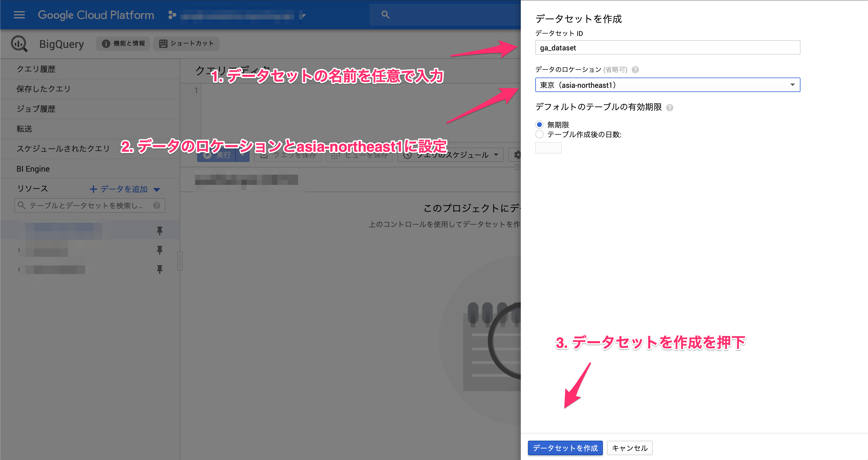868x460 pixels.
Task: Open 保存したクエリ in the sidebar
Action: click(90, 89)
